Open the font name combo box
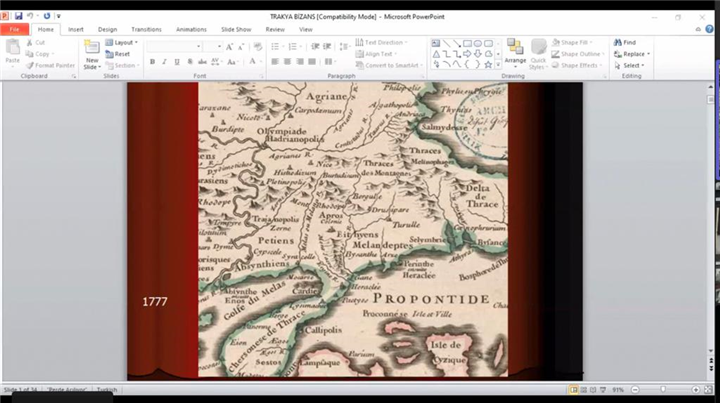Viewport: 720px width, 403px height. click(x=174, y=47)
